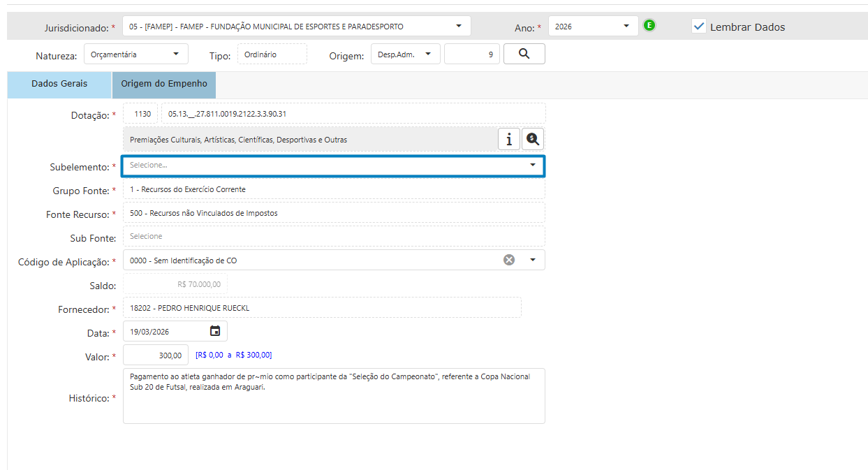Toggle the Lembrar Dados checkbox
The height and width of the screenshot is (470, 868).
click(x=698, y=27)
